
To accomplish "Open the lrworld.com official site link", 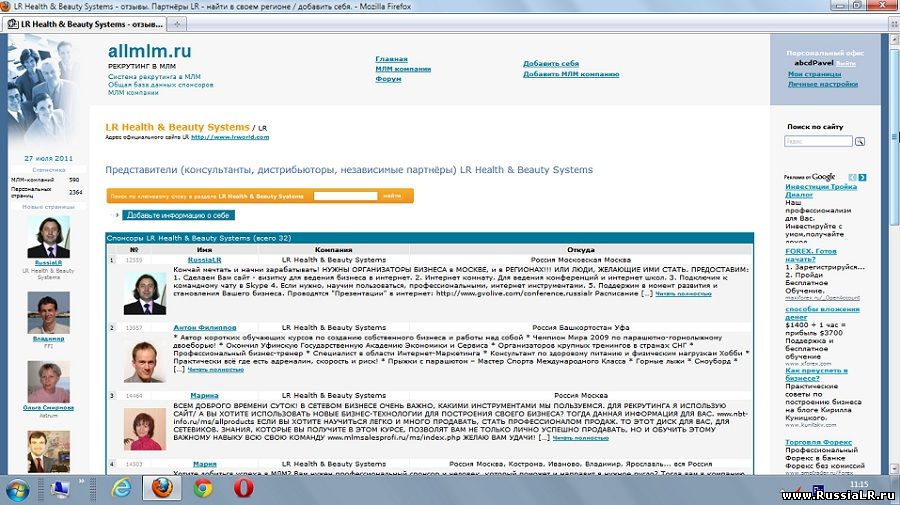I will point(230,137).
